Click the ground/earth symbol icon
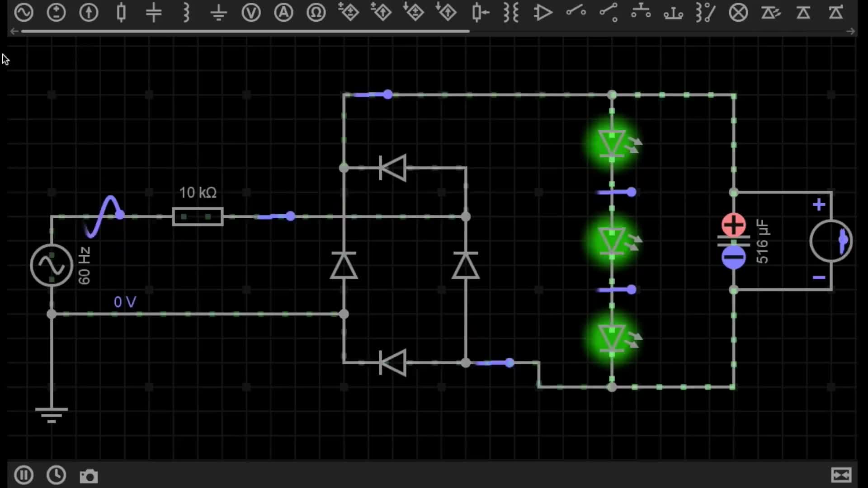 coord(219,13)
